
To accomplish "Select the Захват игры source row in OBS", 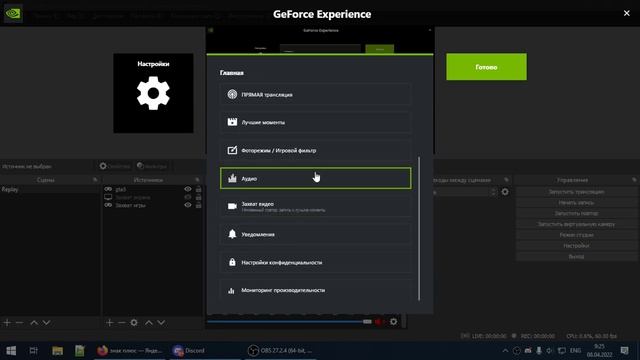I will point(153,205).
